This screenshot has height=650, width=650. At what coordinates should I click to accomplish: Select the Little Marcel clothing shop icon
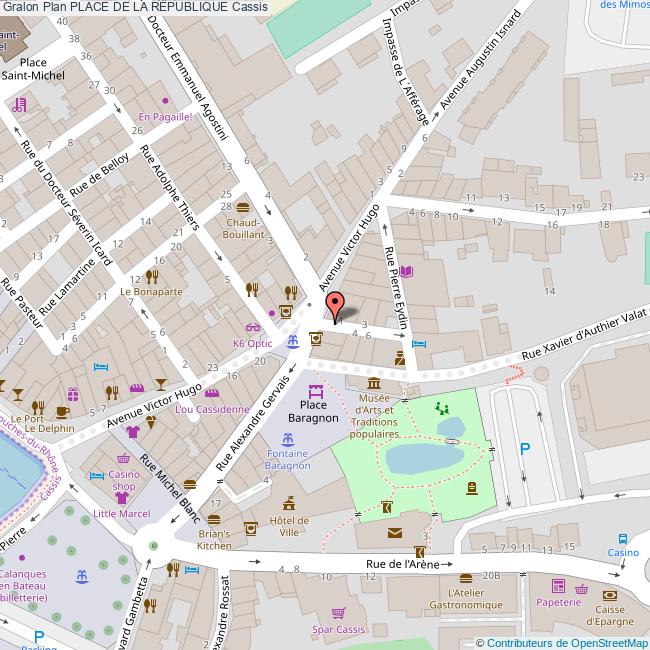click(121, 497)
